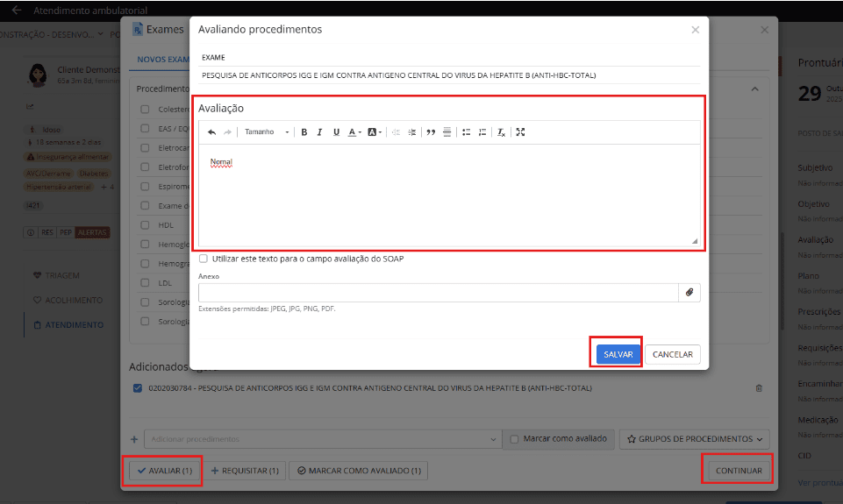Insert a block quote in the editor

431,132
